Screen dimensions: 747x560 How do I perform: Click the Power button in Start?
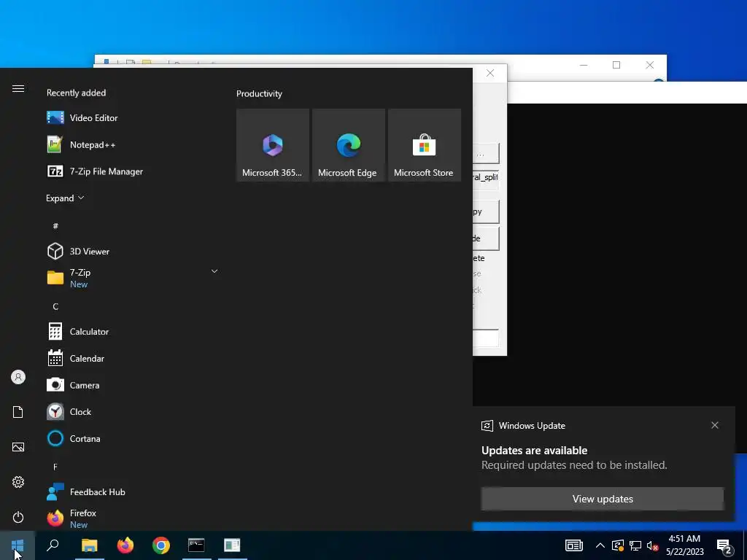(18, 517)
